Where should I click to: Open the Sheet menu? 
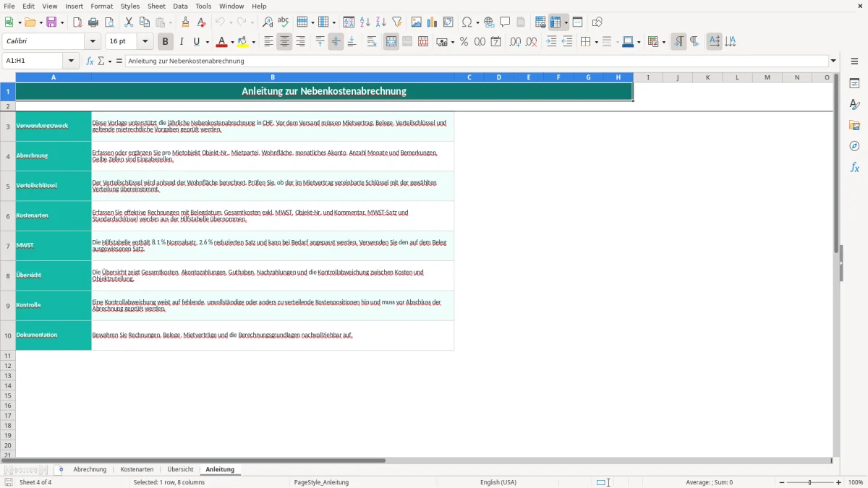156,6
